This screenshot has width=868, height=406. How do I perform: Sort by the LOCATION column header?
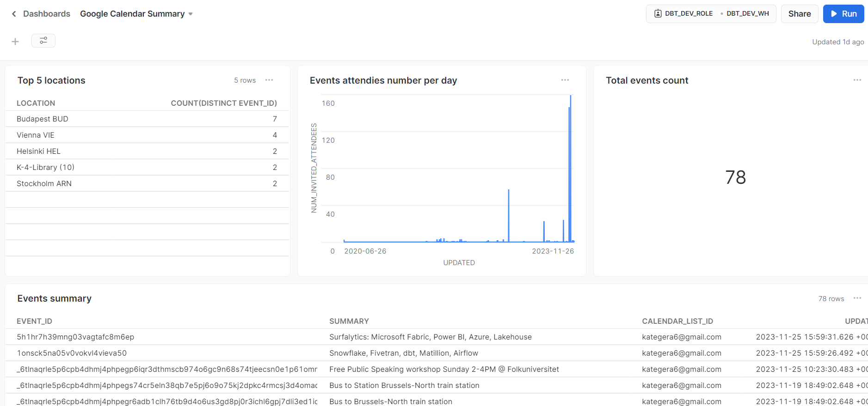coord(36,103)
